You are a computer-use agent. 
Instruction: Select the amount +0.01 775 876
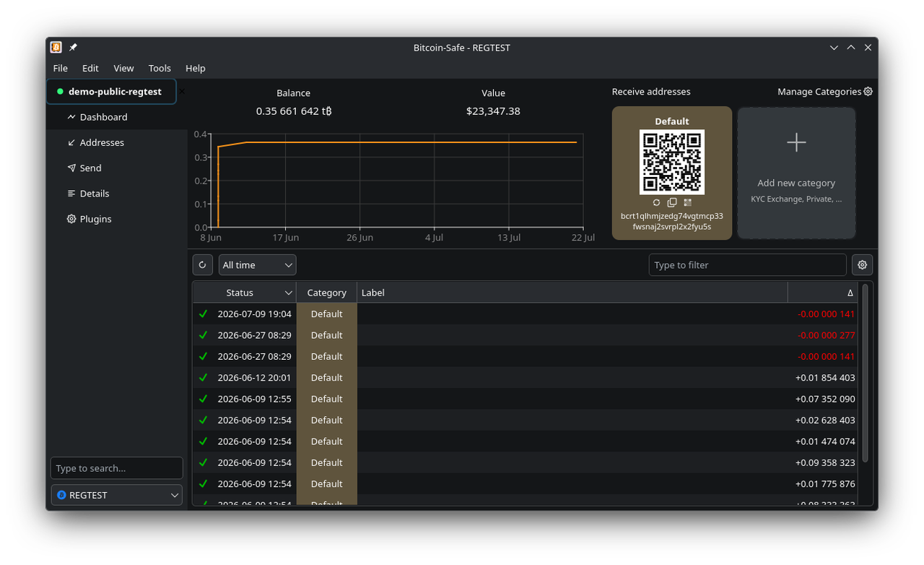tap(825, 484)
